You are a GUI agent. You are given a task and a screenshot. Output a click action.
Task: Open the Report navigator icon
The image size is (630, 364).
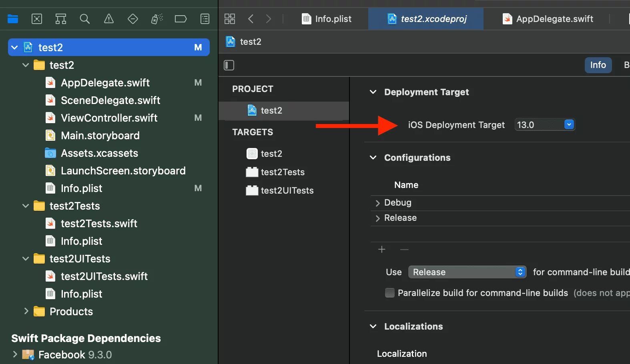205,19
